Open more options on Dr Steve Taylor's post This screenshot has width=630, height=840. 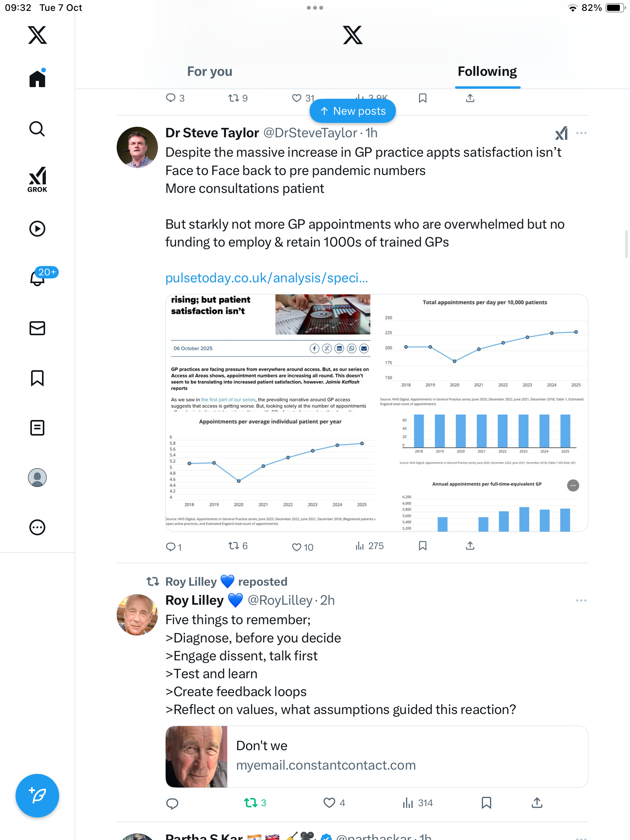[x=581, y=133]
